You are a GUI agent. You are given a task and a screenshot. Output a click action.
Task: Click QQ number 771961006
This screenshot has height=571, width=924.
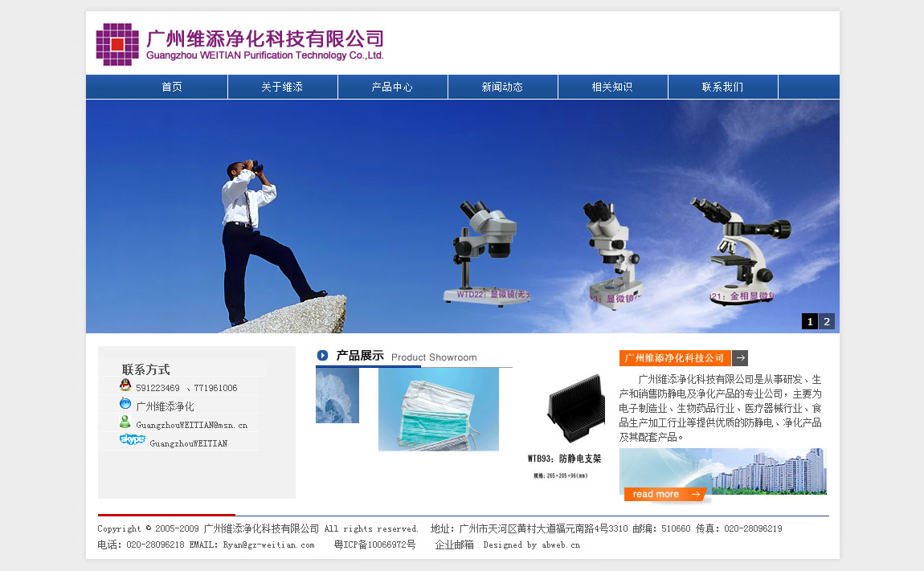(x=215, y=388)
